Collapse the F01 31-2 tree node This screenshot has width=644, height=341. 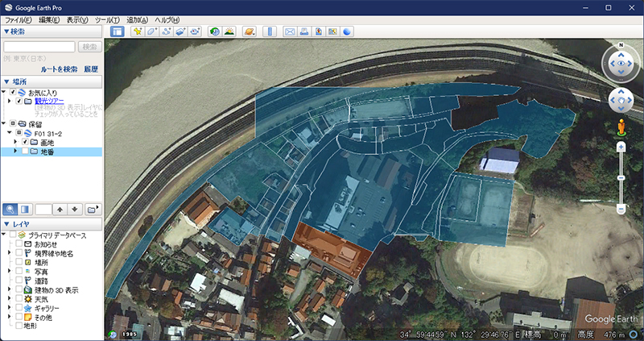(x=10, y=133)
